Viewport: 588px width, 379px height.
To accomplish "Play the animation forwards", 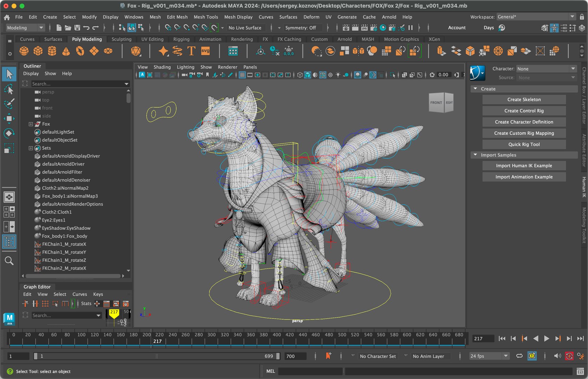I will [546, 339].
